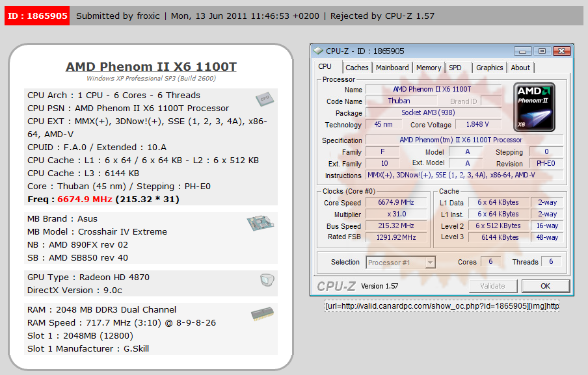The width and height of the screenshot is (588, 375).
Task: Click the Revision value PH-E0
Action: [546, 163]
